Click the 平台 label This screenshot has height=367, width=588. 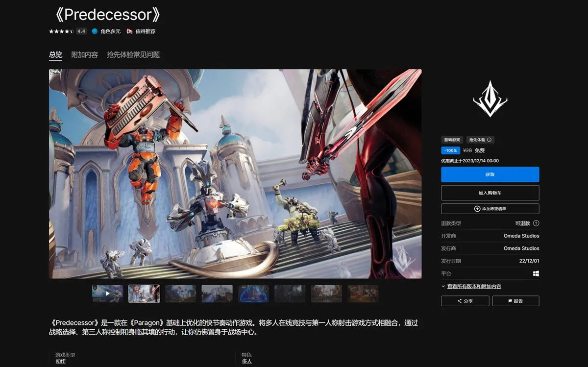pos(446,273)
